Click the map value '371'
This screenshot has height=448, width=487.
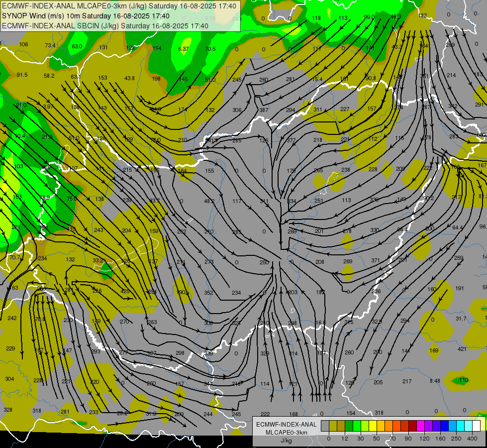tap(376, 260)
